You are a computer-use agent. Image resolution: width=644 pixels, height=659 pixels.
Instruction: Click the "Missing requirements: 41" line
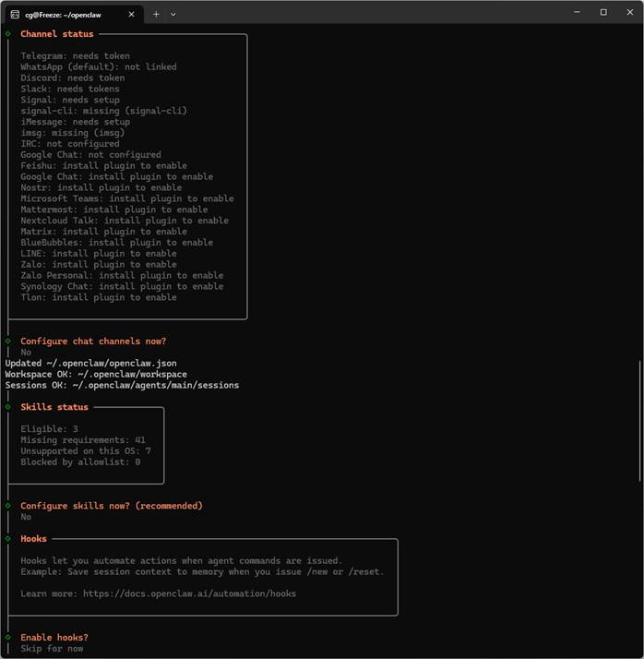tap(83, 440)
